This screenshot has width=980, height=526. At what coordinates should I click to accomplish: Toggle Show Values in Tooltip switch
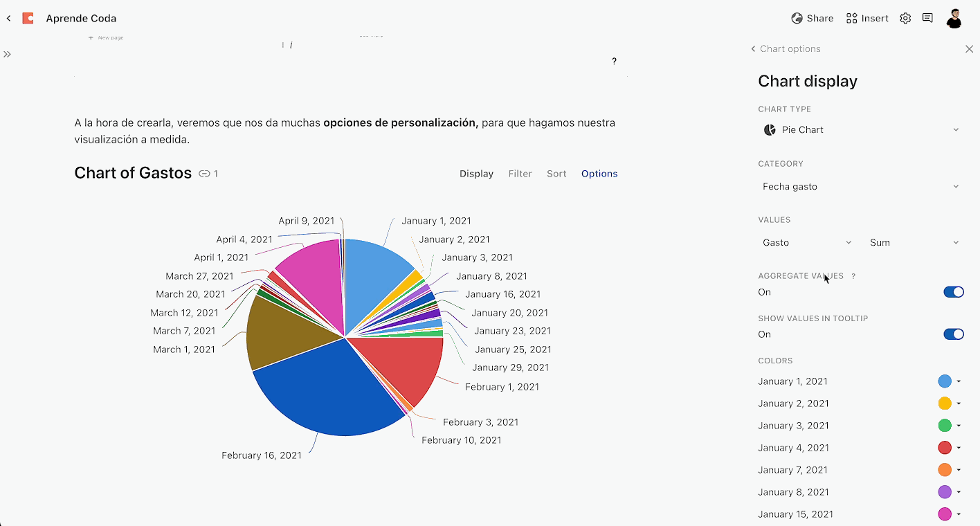tap(954, 334)
